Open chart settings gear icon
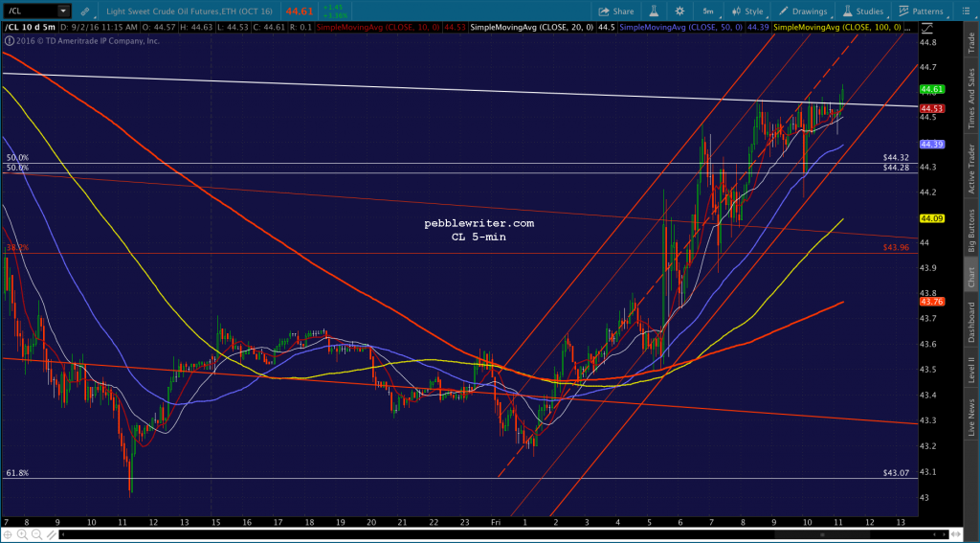 [x=679, y=11]
